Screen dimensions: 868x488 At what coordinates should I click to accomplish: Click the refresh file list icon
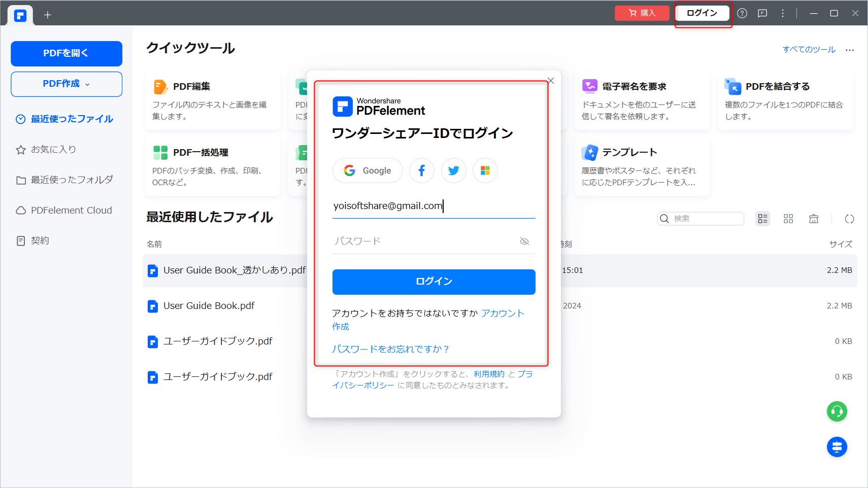pos(849,219)
